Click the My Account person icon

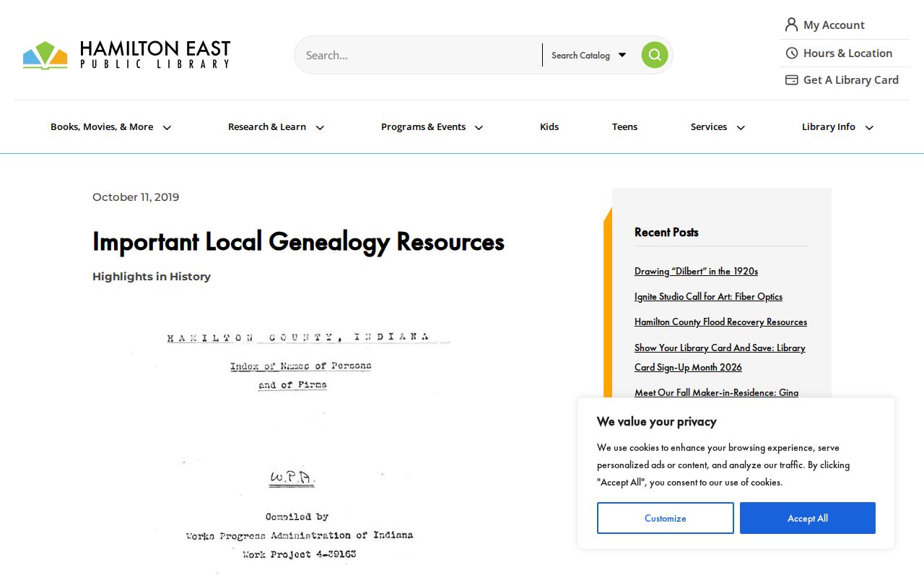click(x=792, y=25)
